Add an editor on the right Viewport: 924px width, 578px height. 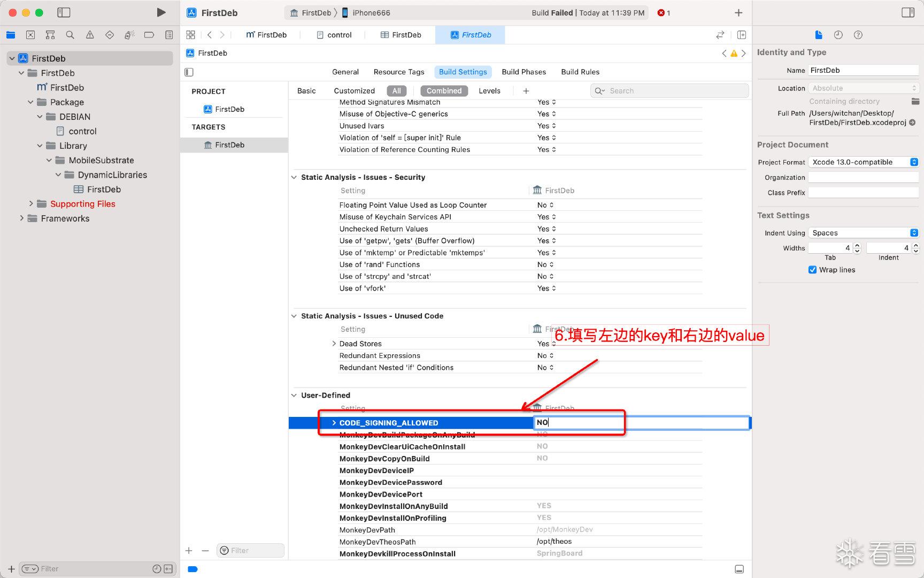(742, 35)
